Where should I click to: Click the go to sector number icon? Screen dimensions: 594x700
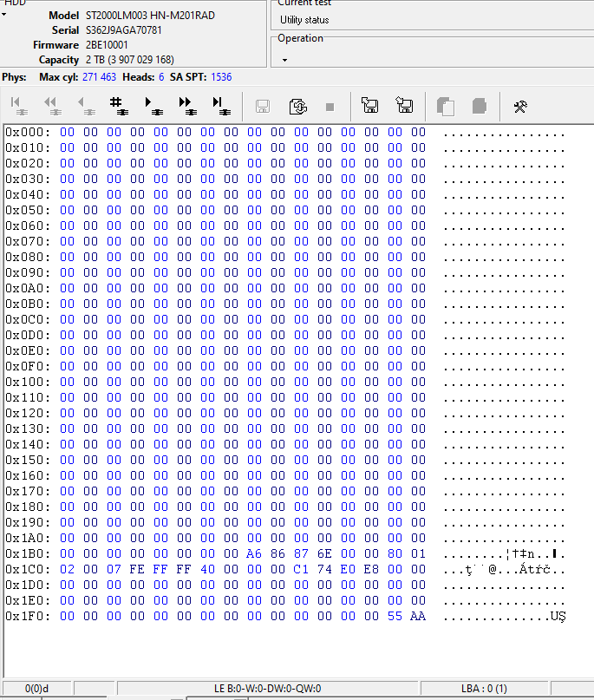tap(119, 106)
